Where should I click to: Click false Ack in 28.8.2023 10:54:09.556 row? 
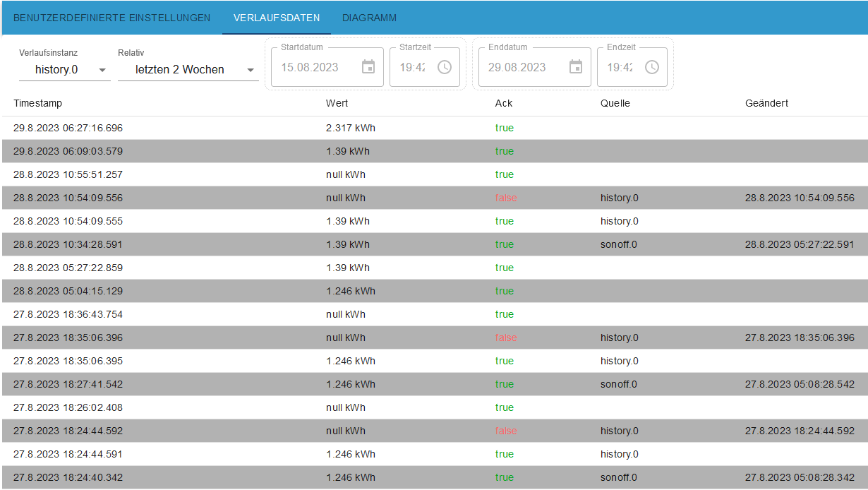[x=506, y=198]
